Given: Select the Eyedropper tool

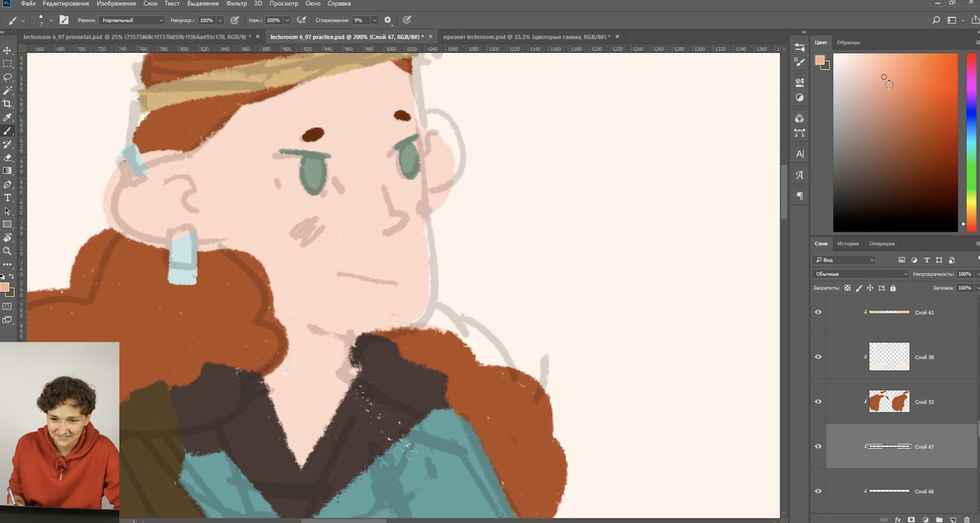Looking at the screenshot, I should pyautogui.click(x=8, y=118).
